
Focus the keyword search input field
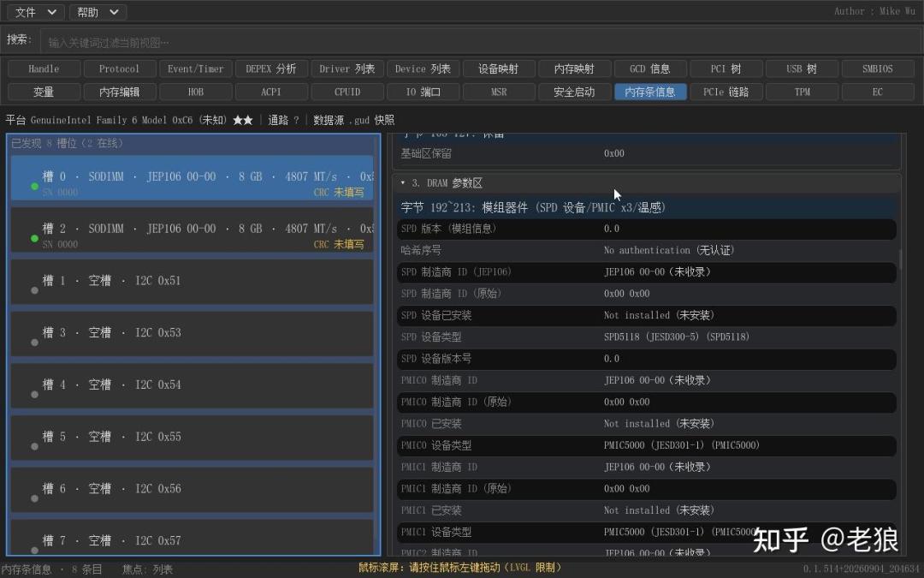(480, 43)
